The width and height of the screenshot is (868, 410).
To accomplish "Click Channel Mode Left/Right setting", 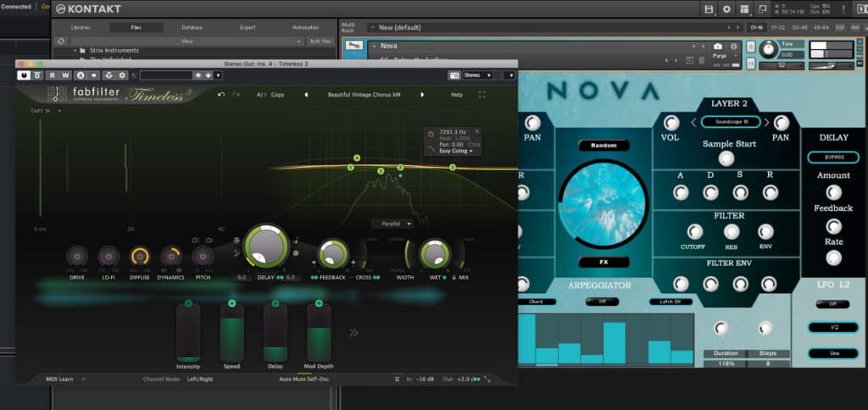I will point(200,379).
